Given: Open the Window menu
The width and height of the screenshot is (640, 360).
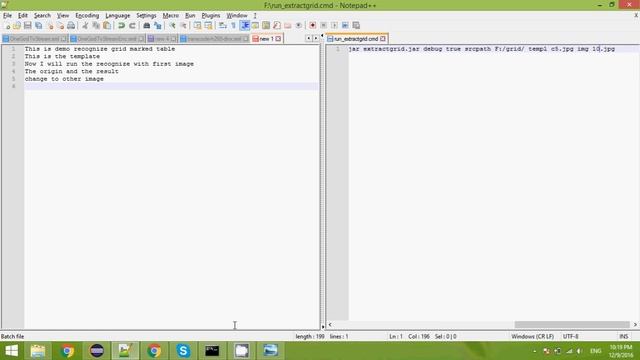Looking at the screenshot, I should click(237, 16).
